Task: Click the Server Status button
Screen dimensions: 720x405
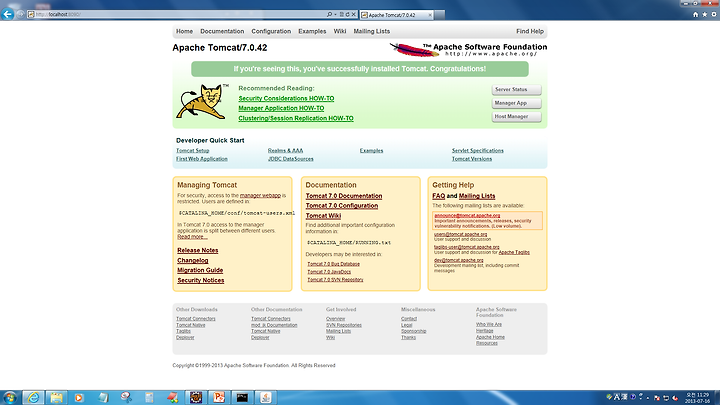Action: 516,90
